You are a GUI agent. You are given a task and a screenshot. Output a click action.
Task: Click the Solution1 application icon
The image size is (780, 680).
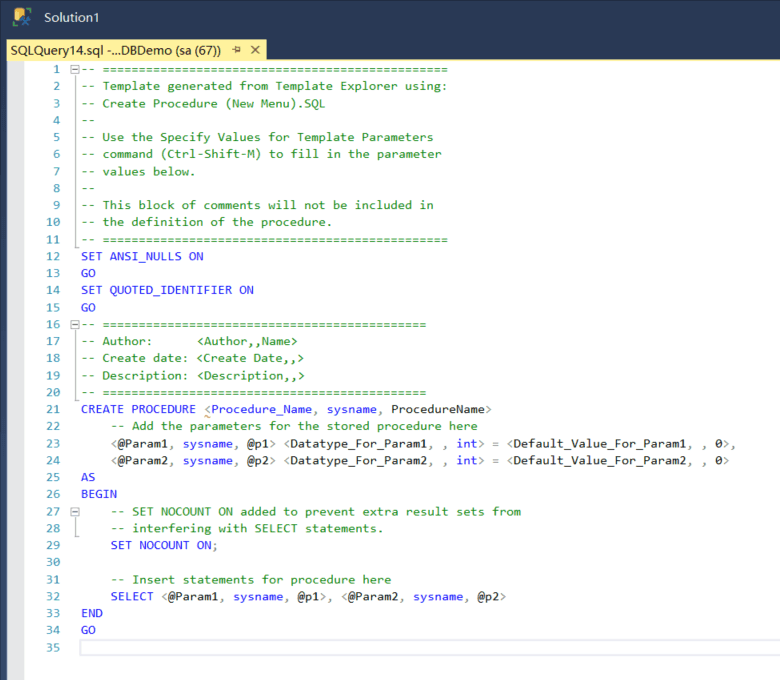click(22, 16)
